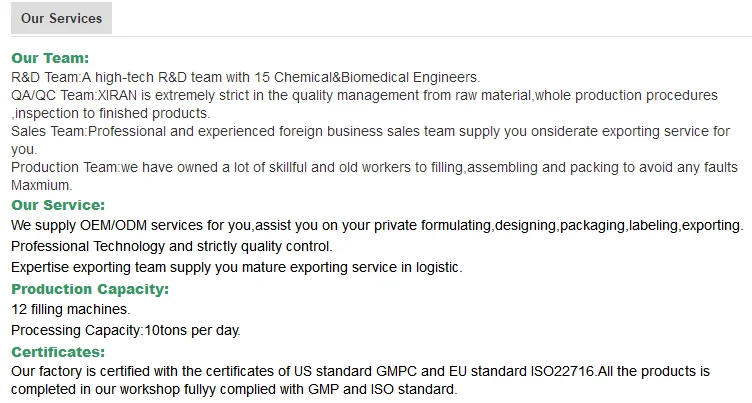Click the green "Production Capacity:" heading
Viewport: 752px width, 403px height.
coord(90,289)
